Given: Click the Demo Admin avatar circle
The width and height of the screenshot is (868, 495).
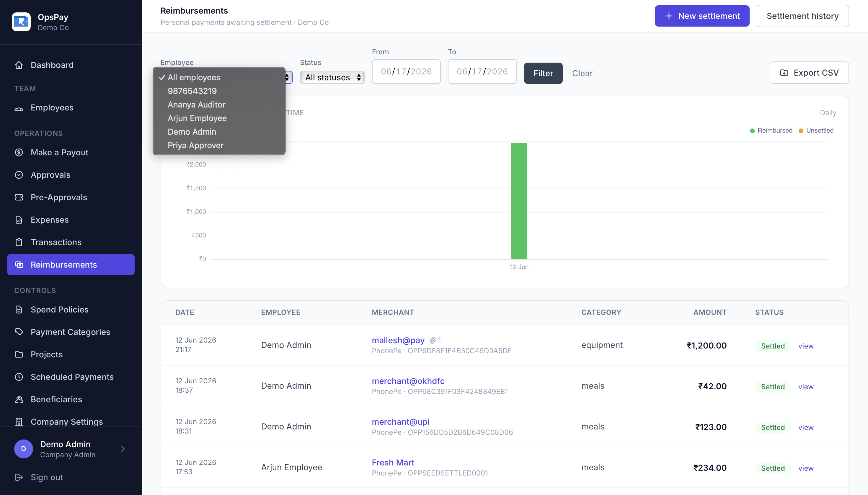Looking at the screenshot, I should [23, 449].
